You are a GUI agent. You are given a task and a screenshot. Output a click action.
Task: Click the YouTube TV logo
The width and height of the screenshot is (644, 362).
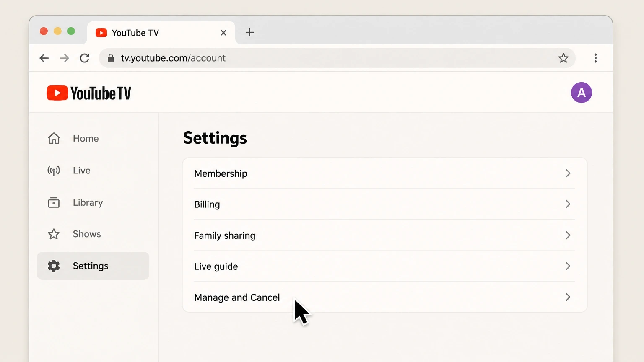tap(89, 93)
